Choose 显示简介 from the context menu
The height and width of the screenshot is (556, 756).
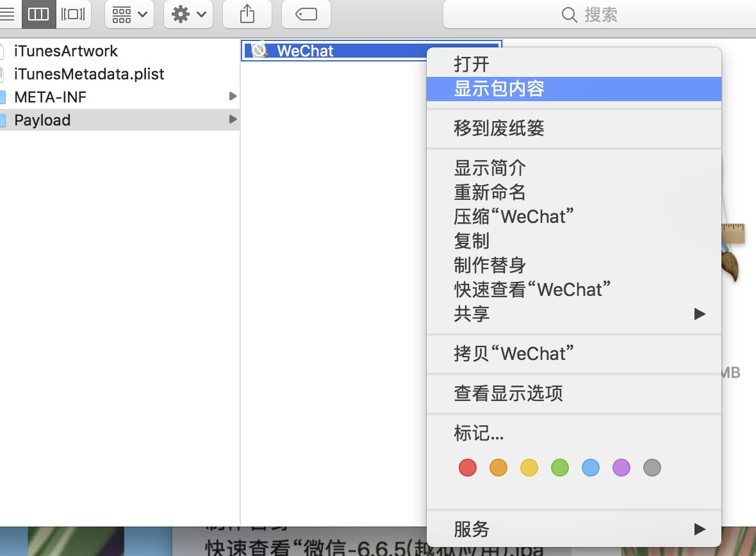(x=574, y=168)
